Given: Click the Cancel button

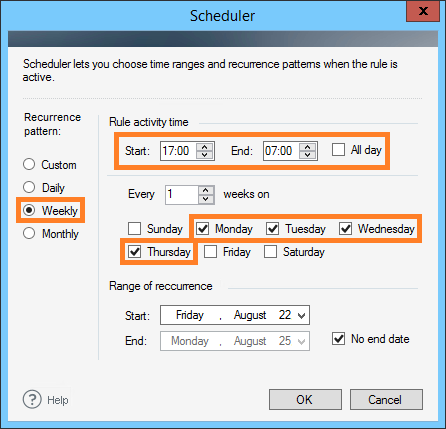Looking at the screenshot, I should tap(386, 399).
